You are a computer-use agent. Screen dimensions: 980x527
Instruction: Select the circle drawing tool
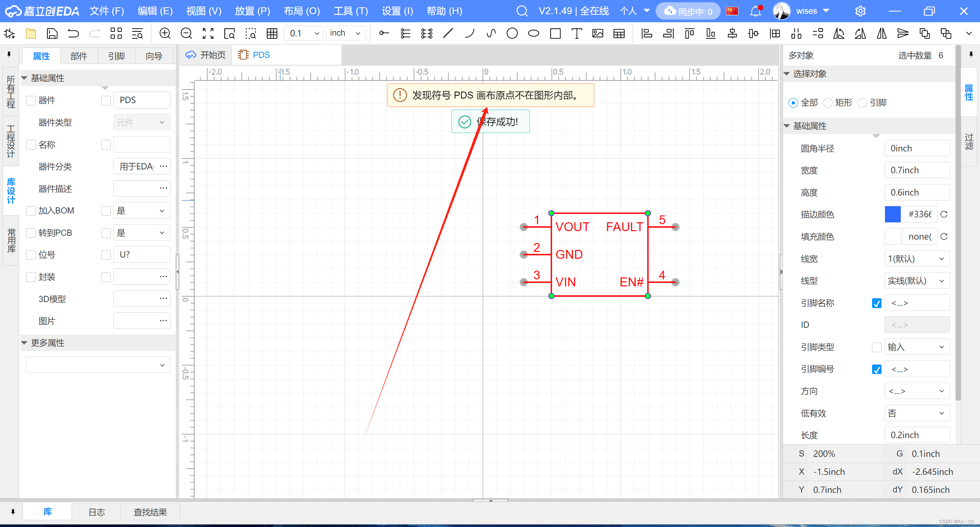(x=512, y=33)
